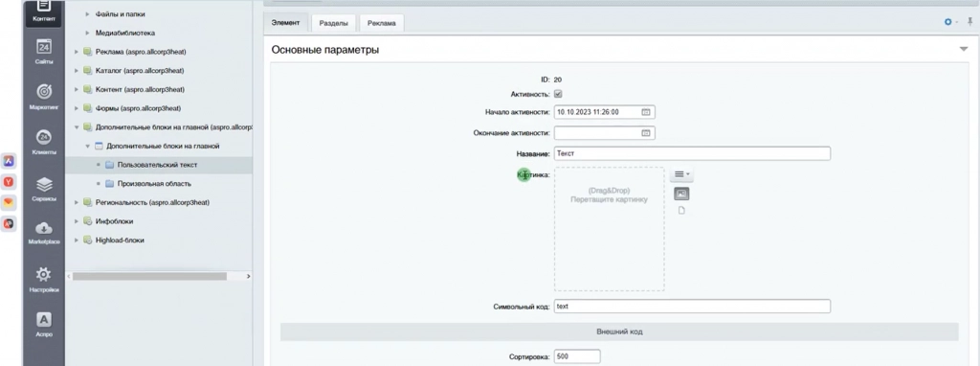980x366 pixels.
Task: Click the Реклама (aspro.allcorp3heat) block icon
Action: click(87, 52)
